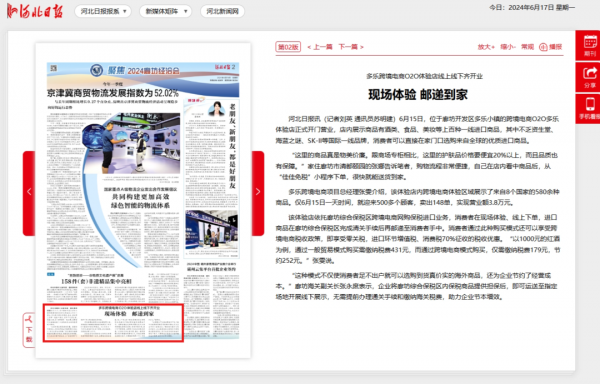
Task: Open the 手机看报 mobile phone icon
Action: coord(590,109)
